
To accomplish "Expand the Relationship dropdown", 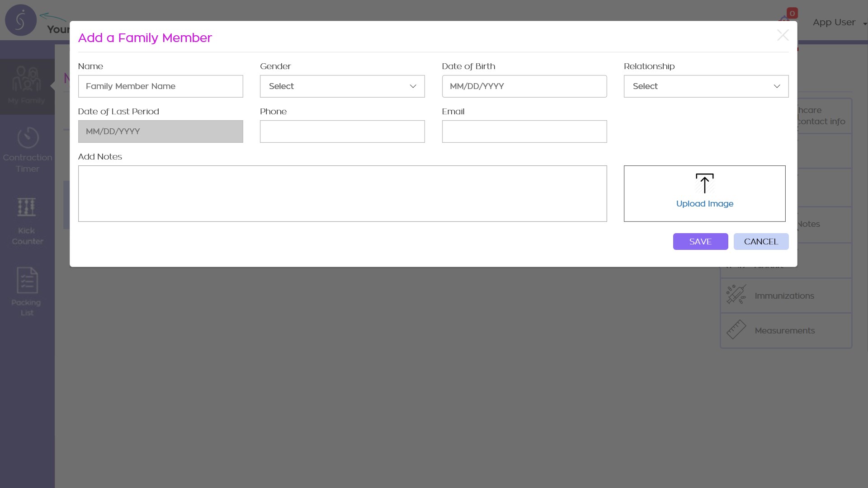I will point(706,86).
